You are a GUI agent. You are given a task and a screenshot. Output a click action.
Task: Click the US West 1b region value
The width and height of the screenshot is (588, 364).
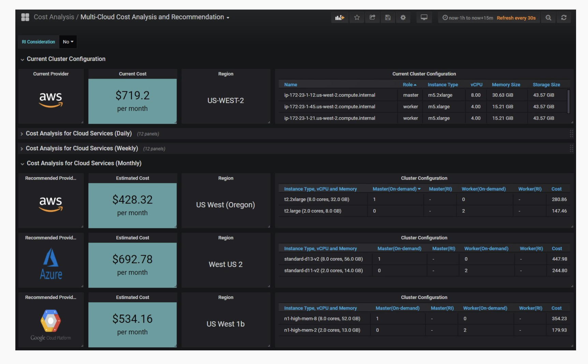(x=225, y=324)
